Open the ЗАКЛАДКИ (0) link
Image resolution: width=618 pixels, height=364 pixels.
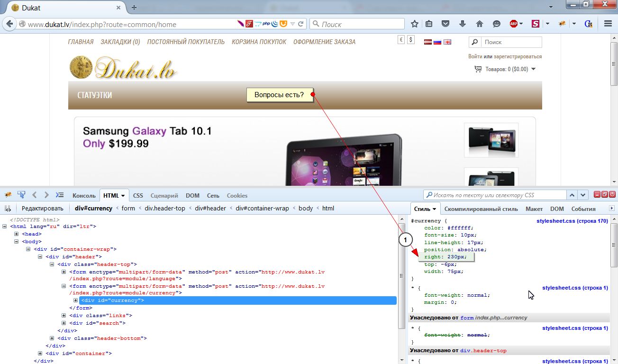pos(120,42)
